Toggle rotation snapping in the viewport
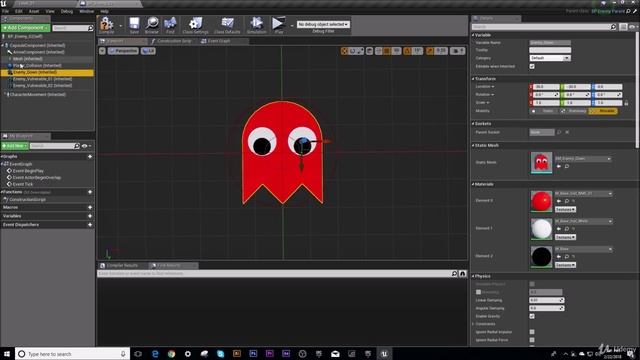 tap(408, 51)
